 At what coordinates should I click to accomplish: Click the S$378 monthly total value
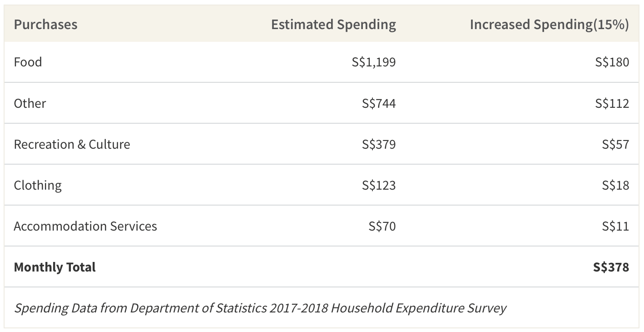point(611,267)
